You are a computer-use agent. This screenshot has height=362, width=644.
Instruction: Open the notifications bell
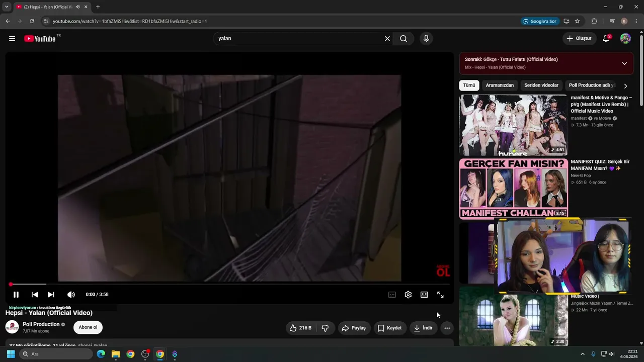[606, 39]
